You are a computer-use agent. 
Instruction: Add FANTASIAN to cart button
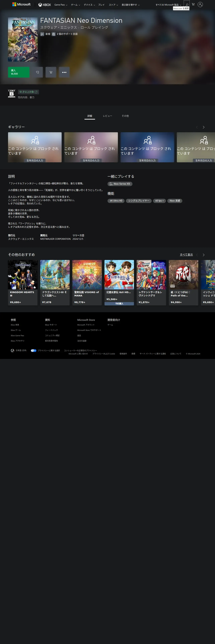[x=51, y=72]
